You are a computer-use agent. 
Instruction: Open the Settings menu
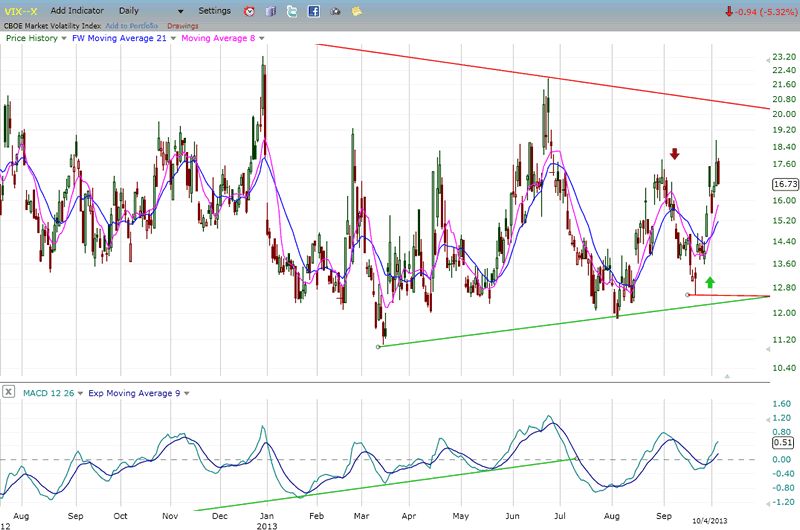(x=214, y=10)
